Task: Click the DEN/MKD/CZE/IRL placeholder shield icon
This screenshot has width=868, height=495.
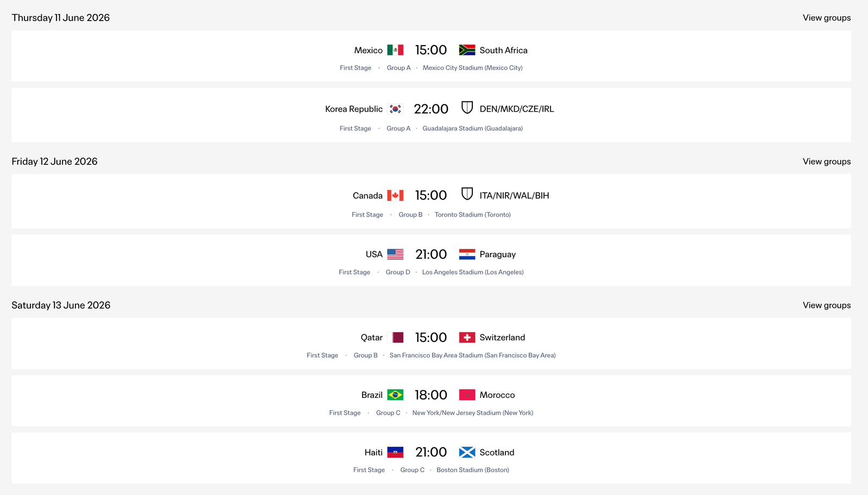Action: [x=467, y=107]
